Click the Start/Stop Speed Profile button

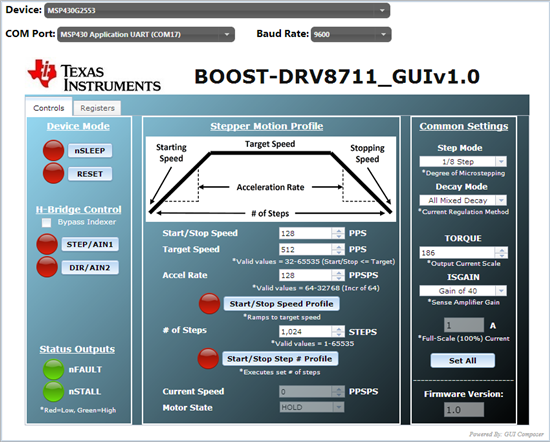(x=281, y=304)
